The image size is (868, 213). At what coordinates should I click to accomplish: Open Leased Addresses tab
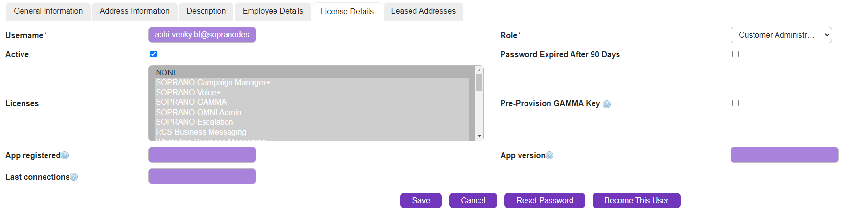tap(423, 11)
